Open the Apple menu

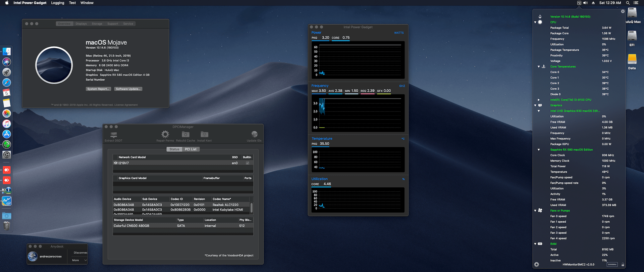[7, 3]
